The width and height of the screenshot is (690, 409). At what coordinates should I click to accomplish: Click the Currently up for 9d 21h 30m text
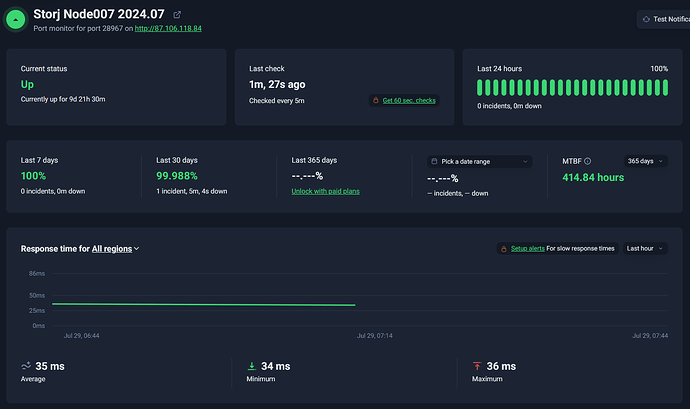pos(63,99)
